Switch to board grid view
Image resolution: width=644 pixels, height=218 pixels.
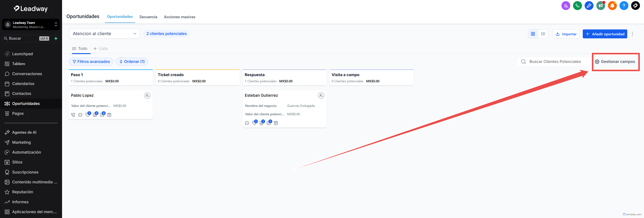533,34
